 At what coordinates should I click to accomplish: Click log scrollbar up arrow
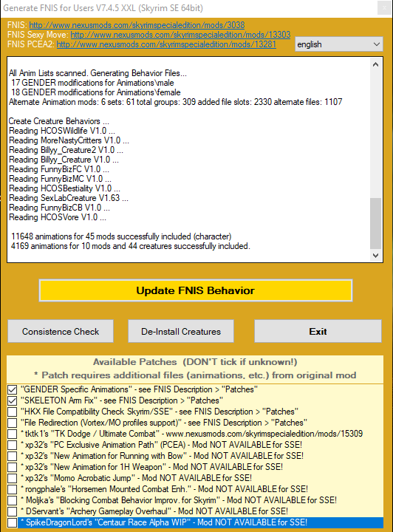click(x=375, y=64)
